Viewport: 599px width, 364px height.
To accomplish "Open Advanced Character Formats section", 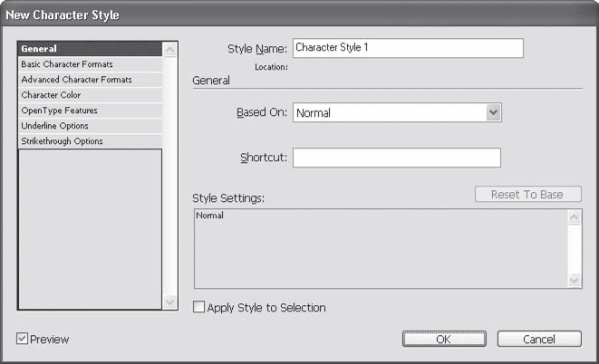I will point(89,80).
